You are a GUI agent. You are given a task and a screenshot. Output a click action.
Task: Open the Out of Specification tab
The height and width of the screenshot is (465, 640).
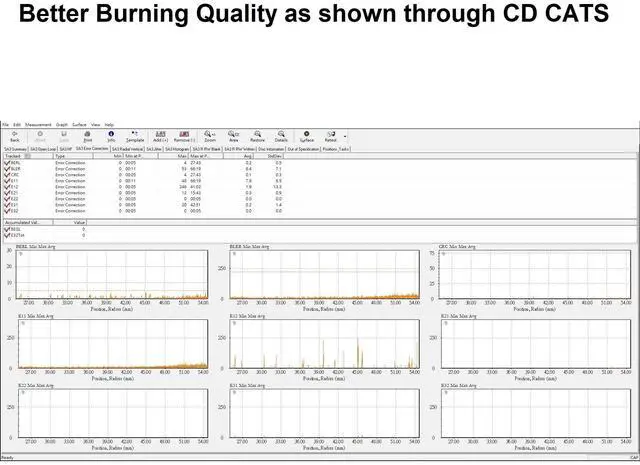[303, 149]
